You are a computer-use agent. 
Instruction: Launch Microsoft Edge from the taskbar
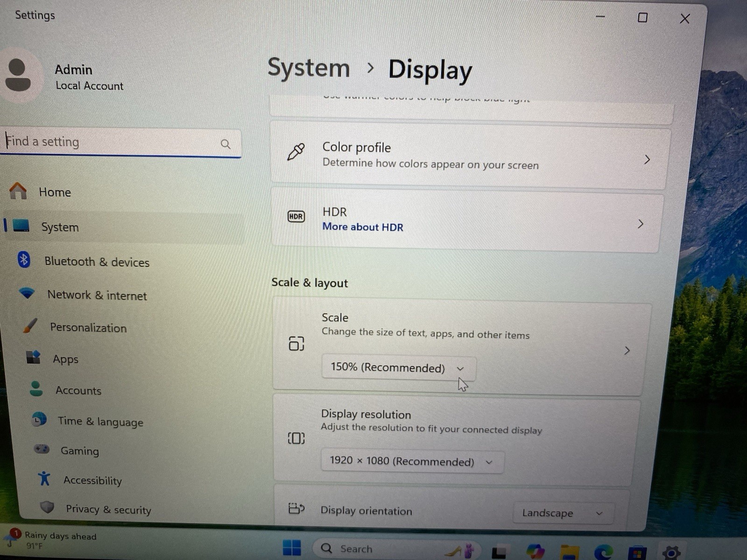603,553
